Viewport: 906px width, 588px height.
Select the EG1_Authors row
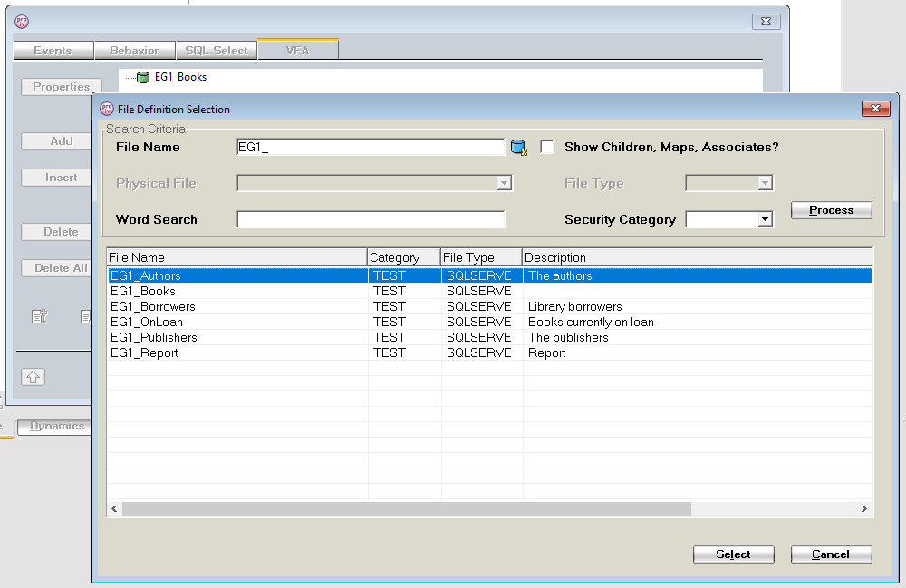tap(489, 275)
